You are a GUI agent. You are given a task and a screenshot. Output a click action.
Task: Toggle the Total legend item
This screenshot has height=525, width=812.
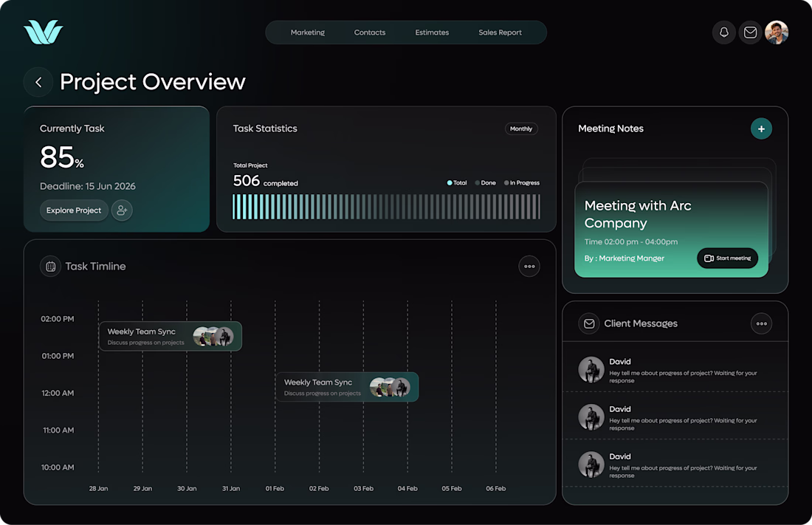tap(457, 183)
